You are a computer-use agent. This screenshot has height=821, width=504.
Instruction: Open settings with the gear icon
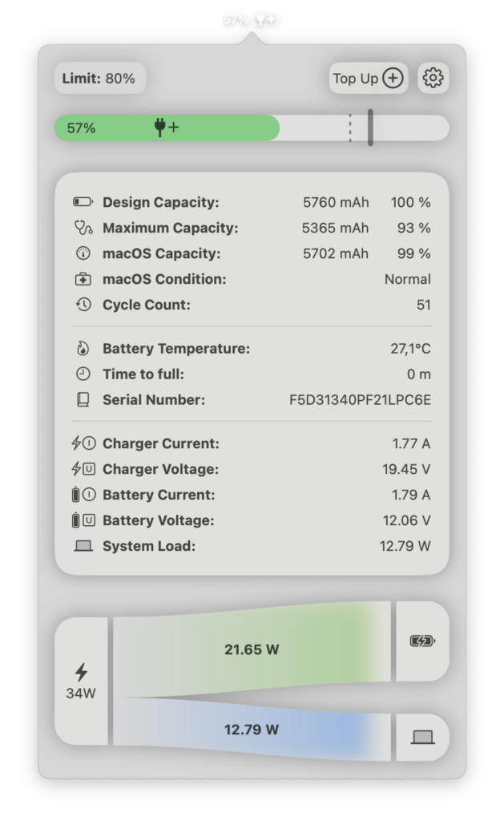(x=433, y=78)
